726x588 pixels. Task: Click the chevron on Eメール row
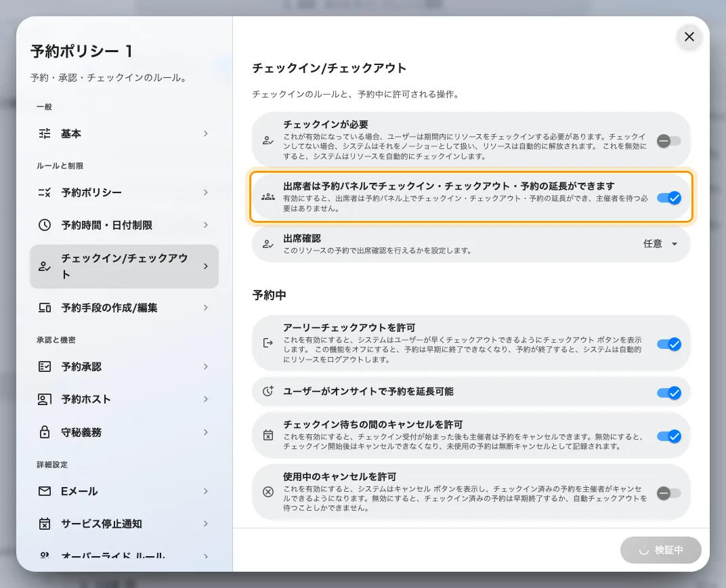pos(206,491)
